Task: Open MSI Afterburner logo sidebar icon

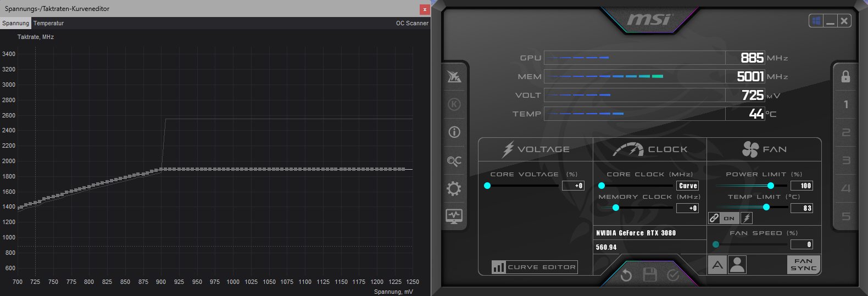Action: (454, 76)
